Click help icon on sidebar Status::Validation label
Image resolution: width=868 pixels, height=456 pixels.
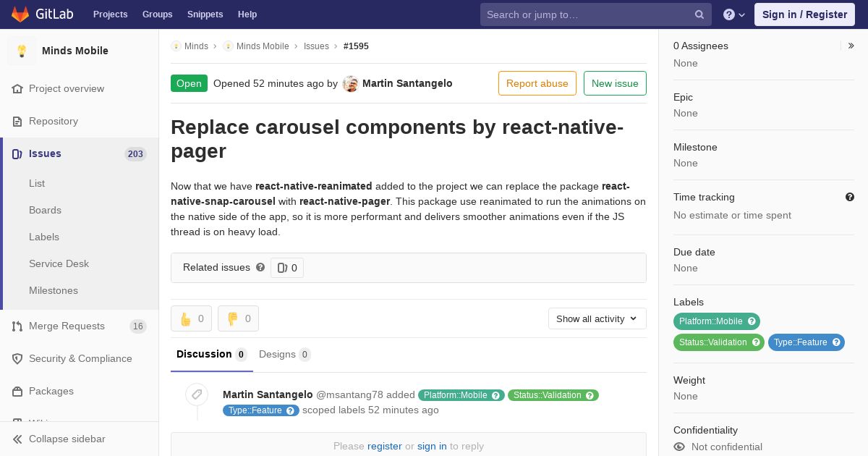click(x=756, y=342)
